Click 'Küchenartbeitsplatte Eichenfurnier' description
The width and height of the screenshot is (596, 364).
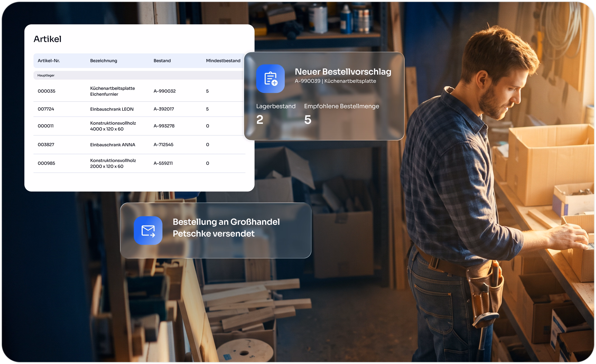(x=112, y=91)
